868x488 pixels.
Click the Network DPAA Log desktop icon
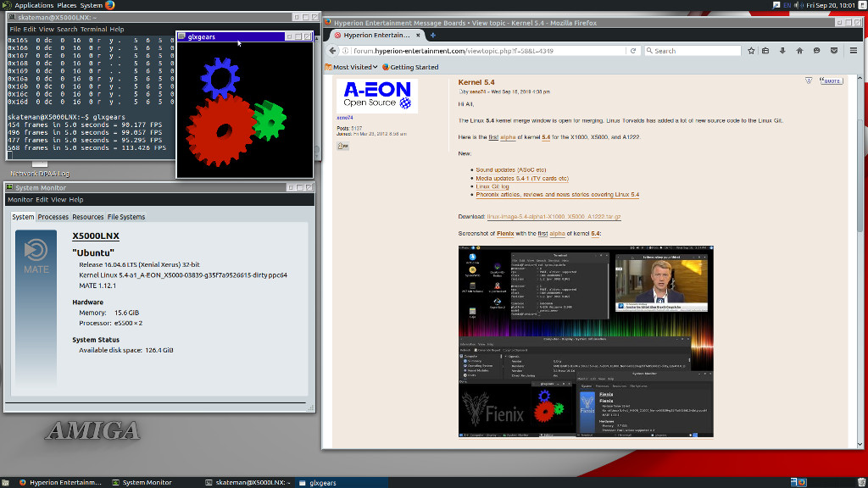click(40, 169)
